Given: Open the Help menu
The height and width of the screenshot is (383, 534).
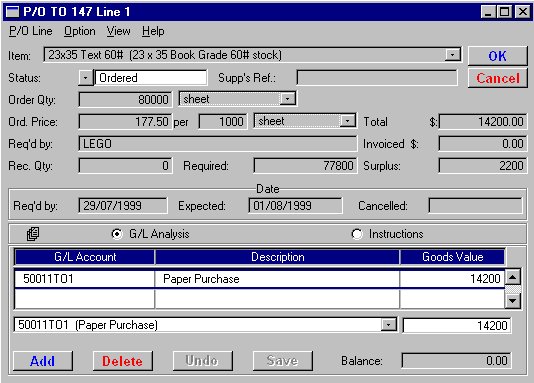Looking at the screenshot, I should coord(153,31).
